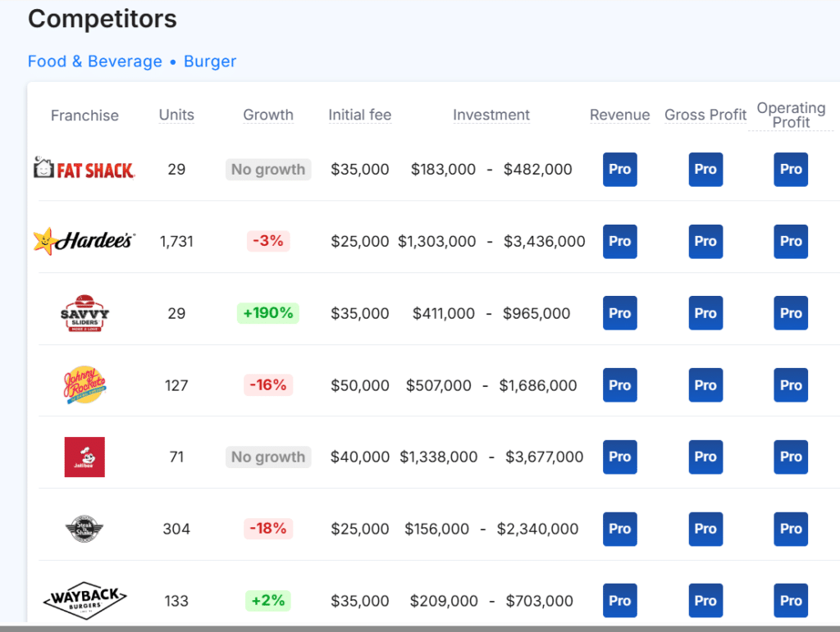Viewport: 840px width, 632px height.
Task: Unlock Jollibee Revenue Pro button
Action: click(x=620, y=457)
